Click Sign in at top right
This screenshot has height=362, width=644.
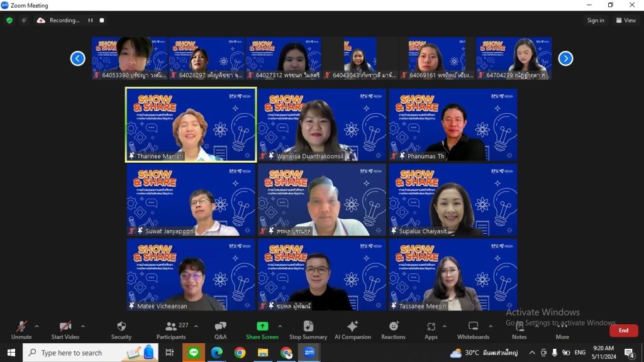click(596, 20)
